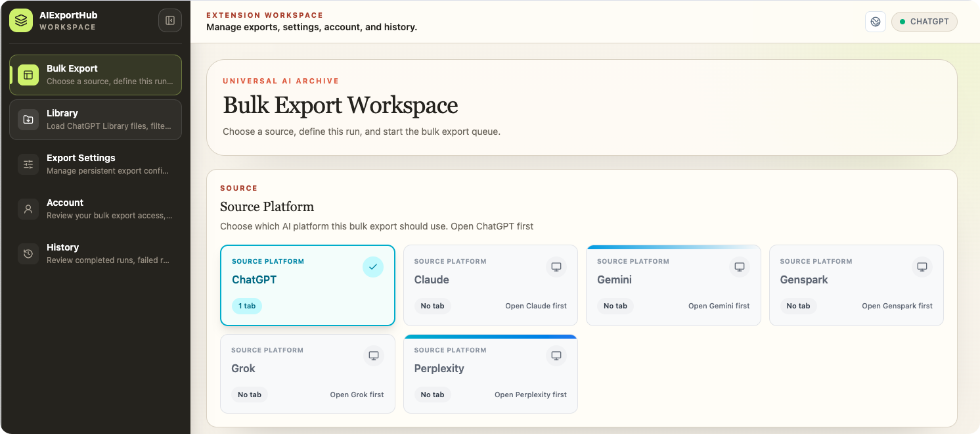The height and width of the screenshot is (434, 980).
Task: Click the History clock icon
Action: coord(28,254)
